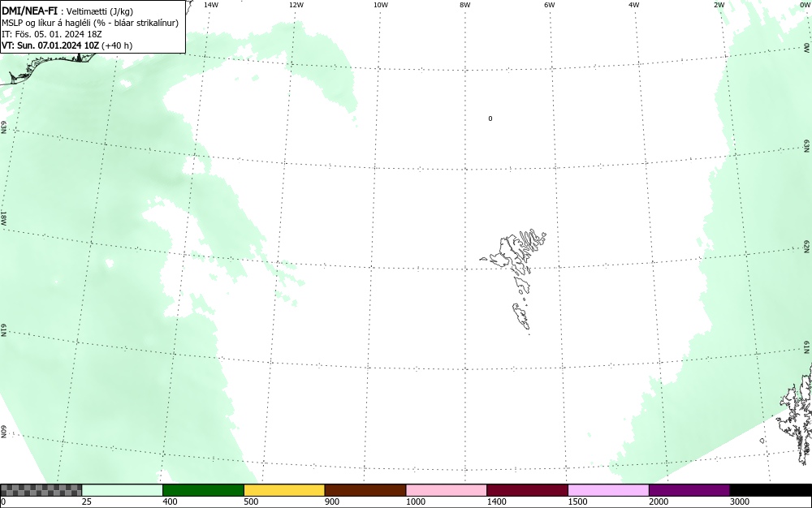The image size is (812, 508).
Task: Pick the yellow 500–900 legend color
Action: point(284,490)
